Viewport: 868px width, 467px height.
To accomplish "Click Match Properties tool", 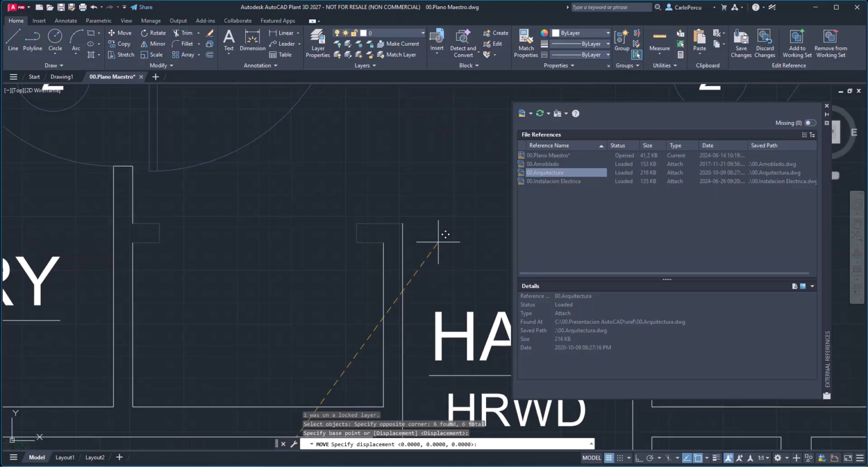I will coord(526,43).
